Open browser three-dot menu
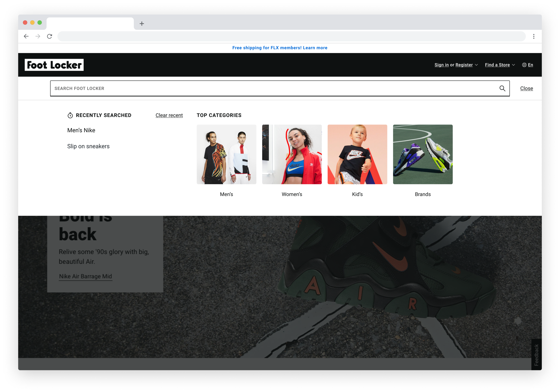The image size is (560, 392). click(534, 36)
